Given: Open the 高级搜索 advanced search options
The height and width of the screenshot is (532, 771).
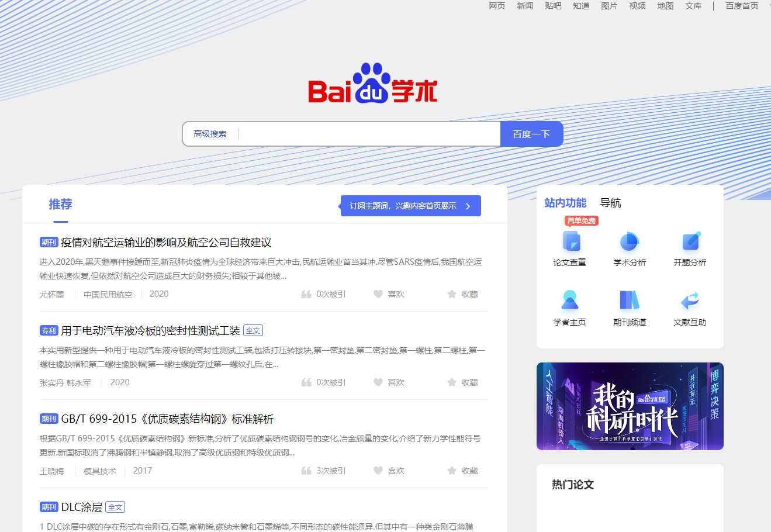Looking at the screenshot, I should coord(210,133).
